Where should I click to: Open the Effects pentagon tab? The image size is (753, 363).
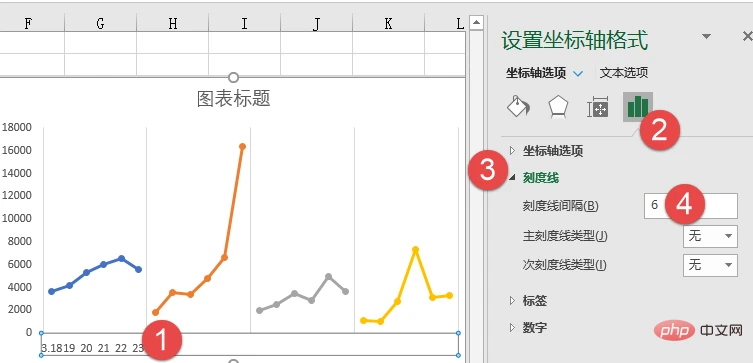[x=559, y=107]
